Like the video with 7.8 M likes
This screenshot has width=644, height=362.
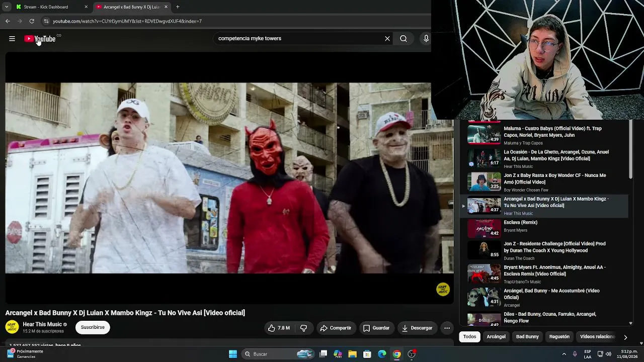coord(279,328)
